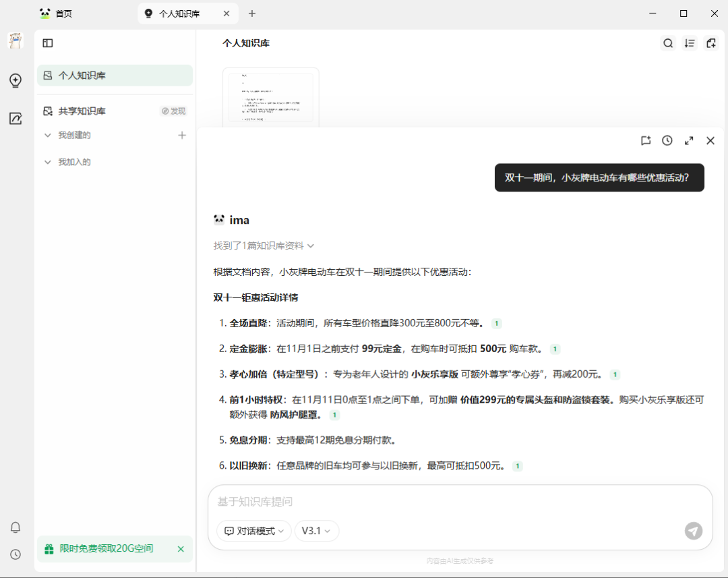Open chat history clock in the chat panel
This screenshot has width=728, height=578.
[667, 141]
